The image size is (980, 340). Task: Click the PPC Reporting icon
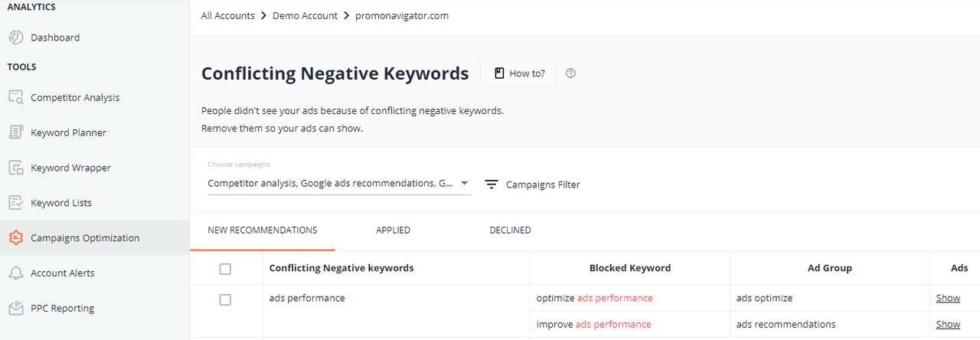16,309
